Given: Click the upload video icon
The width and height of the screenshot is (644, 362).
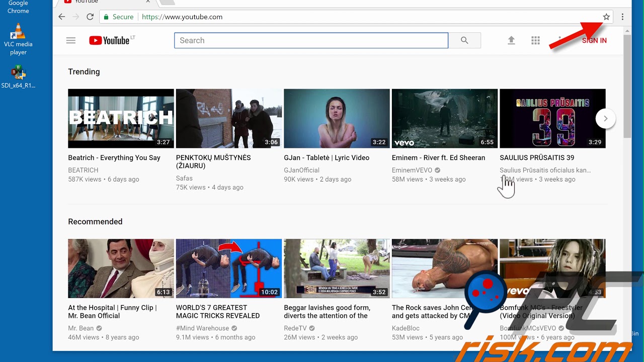Looking at the screenshot, I should (511, 40).
